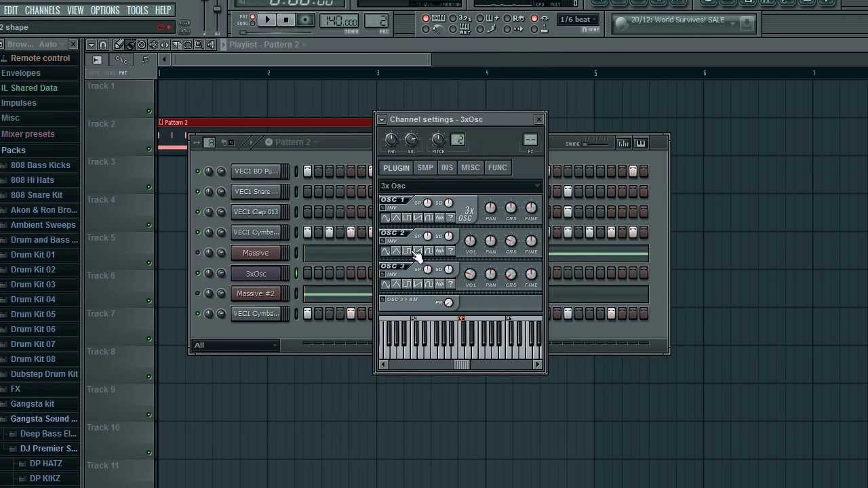Select sine wave shape for OSC 1
868x488 pixels.
pyautogui.click(x=385, y=218)
